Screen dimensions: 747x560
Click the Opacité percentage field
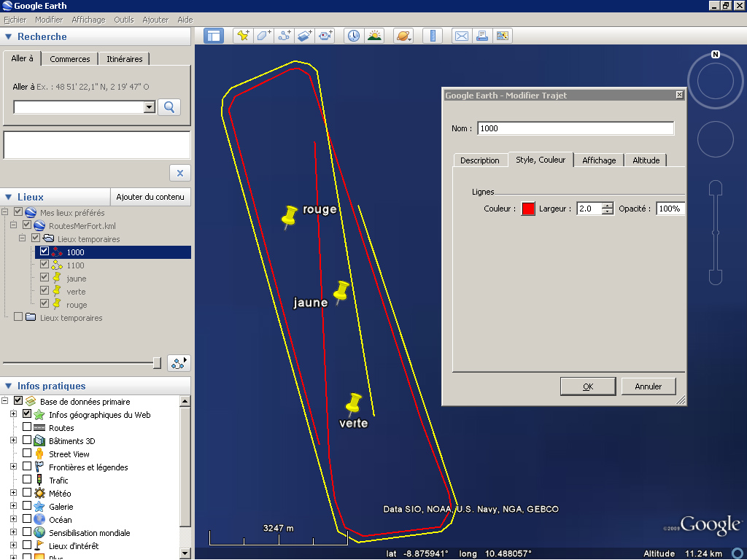(x=670, y=209)
